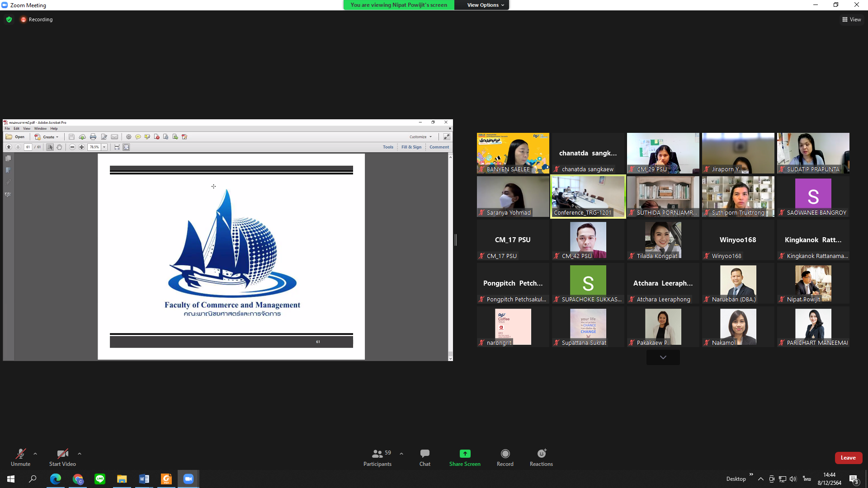Open Word from the taskbar
The width and height of the screenshot is (868, 488).
pyautogui.click(x=144, y=479)
